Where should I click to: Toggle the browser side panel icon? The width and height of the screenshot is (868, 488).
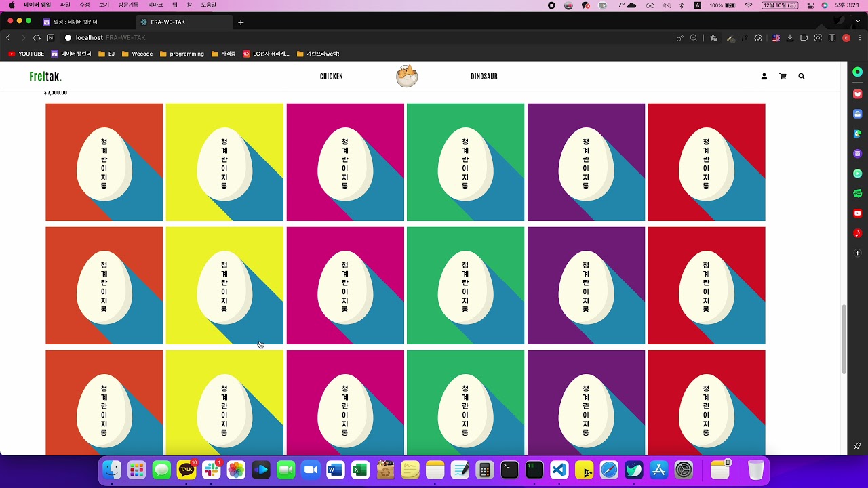point(832,38)
